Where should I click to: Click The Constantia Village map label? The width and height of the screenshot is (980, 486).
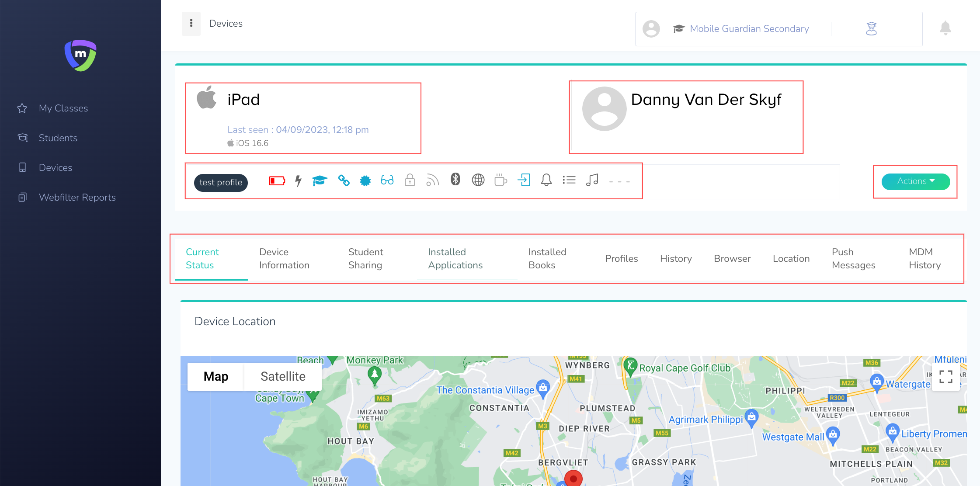485,390
